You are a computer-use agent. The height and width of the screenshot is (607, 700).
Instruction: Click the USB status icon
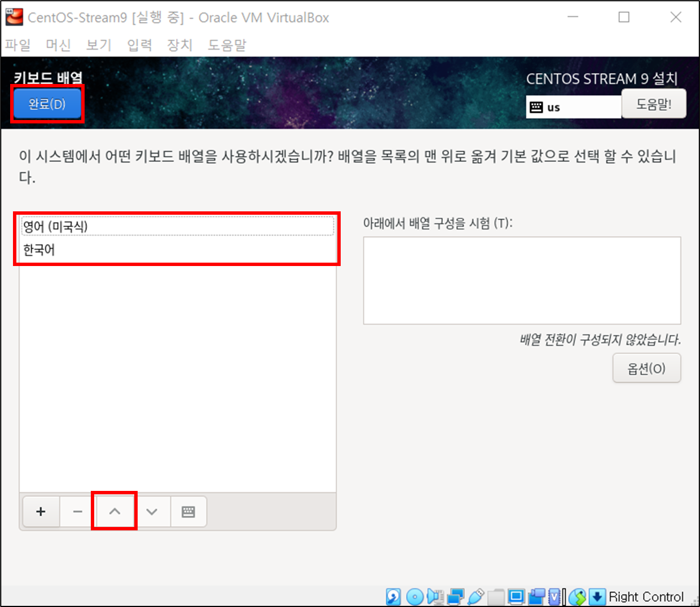pos(476,596)
